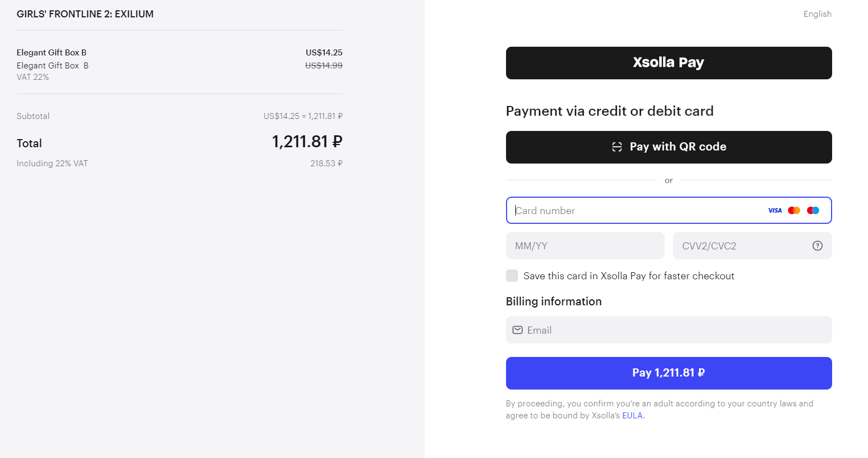Focus the Card number field
The width and height of the screenshot is (868, 458).
click(x=636, y=211)
